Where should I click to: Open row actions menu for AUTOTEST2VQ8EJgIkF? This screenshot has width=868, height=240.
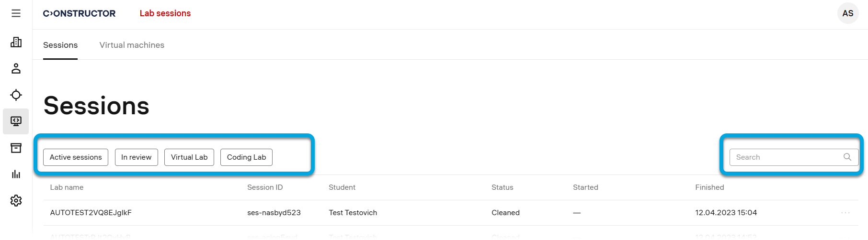[x=845, y=213]
